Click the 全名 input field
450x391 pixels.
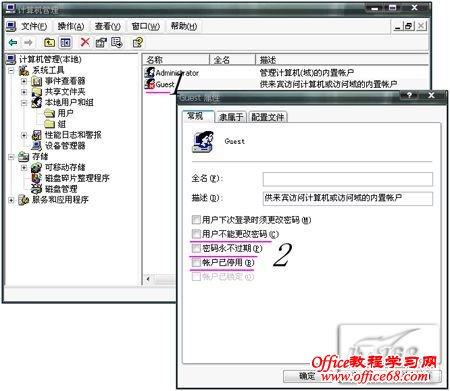[x=348, y=179]
